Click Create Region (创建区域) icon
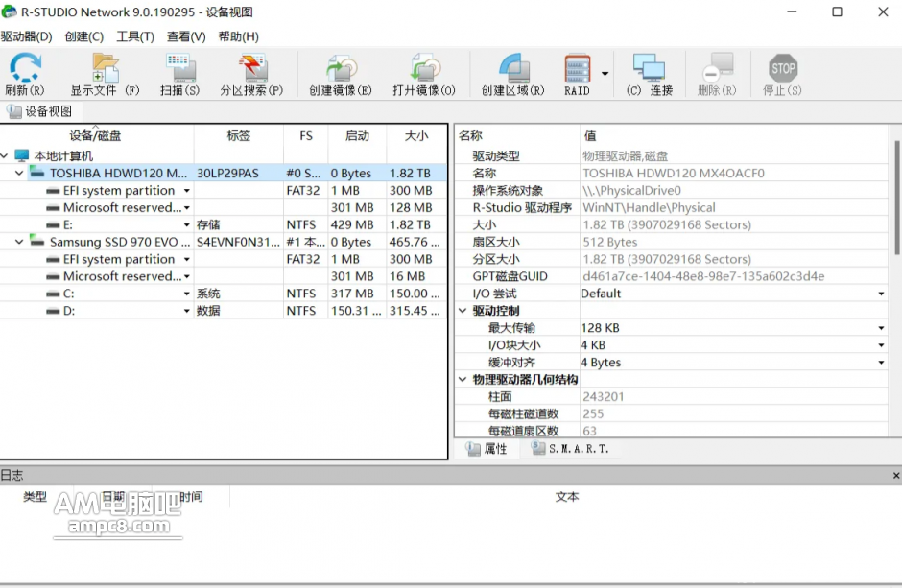The image size is (902, 588). coord(513,74)
